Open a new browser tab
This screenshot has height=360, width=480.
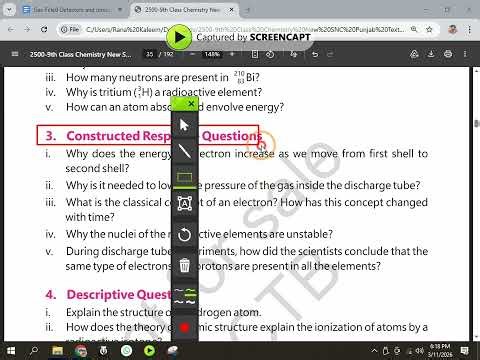tap(247, 10)
